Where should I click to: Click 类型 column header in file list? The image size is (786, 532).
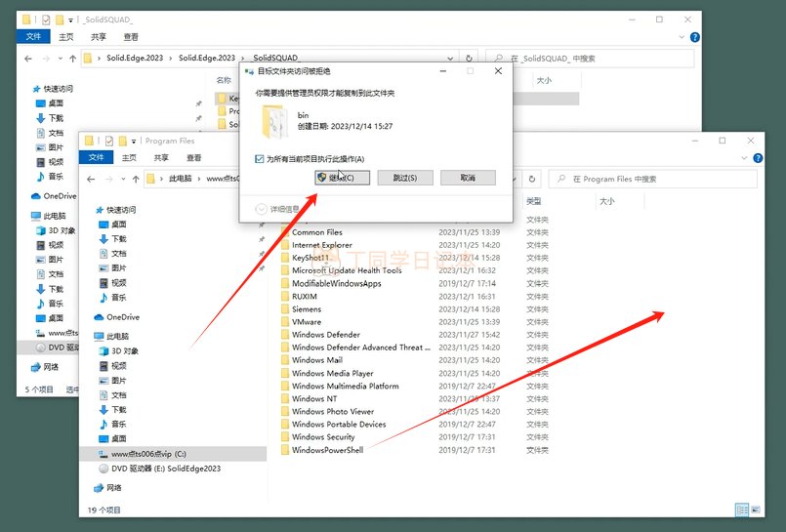pos(534,201)
